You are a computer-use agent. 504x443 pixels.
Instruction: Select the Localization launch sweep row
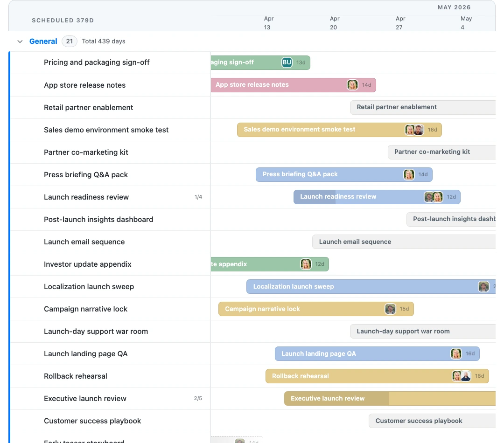(111, 287)
